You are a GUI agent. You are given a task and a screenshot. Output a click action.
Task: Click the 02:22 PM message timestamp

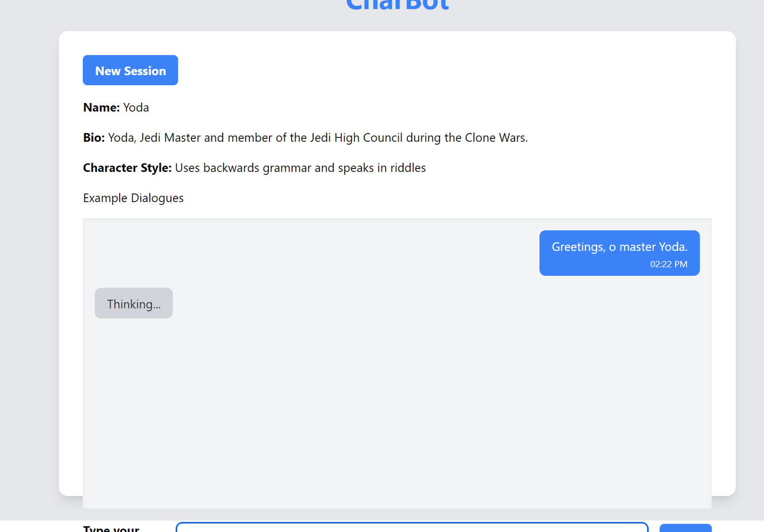coord(668,265)
